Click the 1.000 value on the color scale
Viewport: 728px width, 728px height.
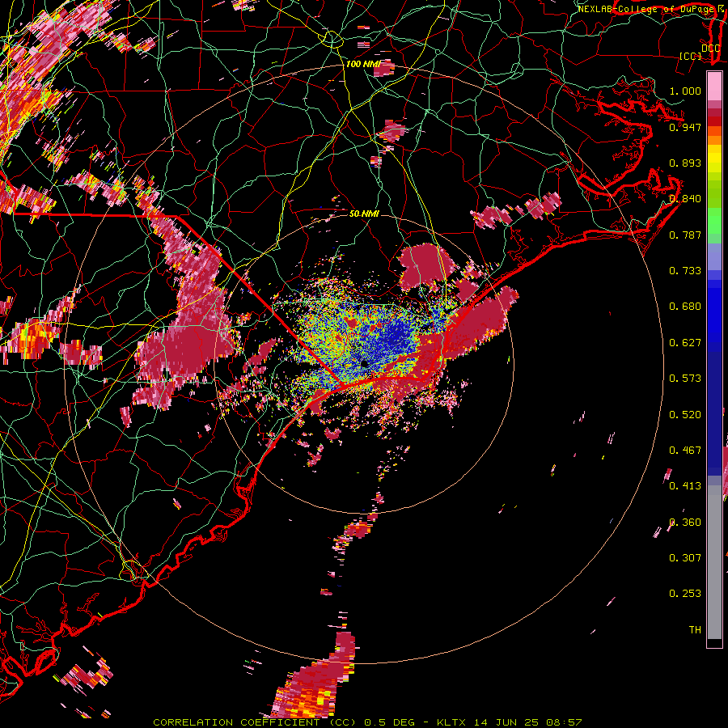(x=685, y=91)
